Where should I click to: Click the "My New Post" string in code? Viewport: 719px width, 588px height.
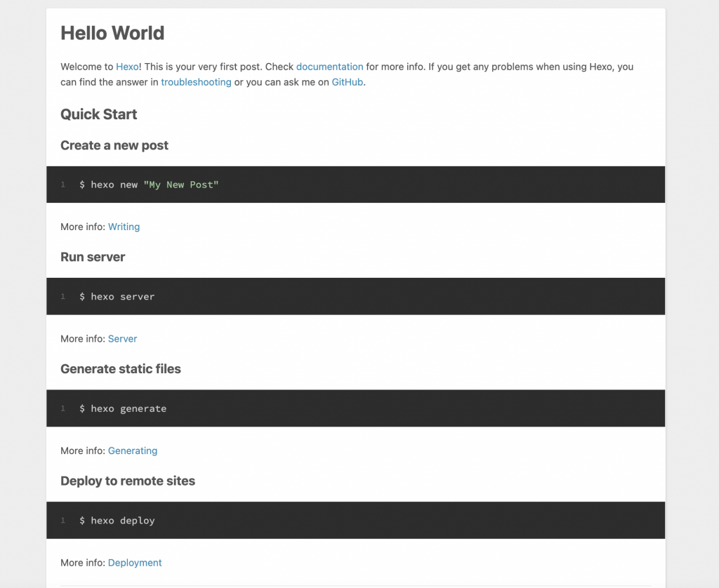[x=181, y=185]
